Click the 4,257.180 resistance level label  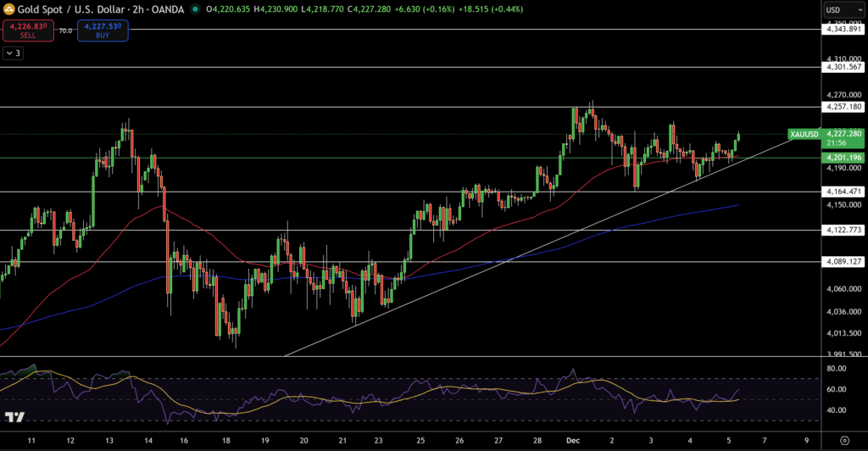(843, 107)
